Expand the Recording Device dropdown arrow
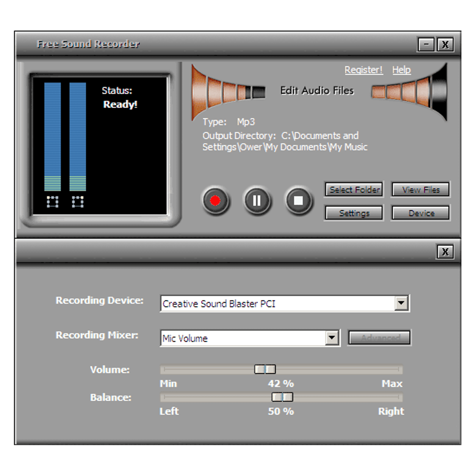 pos(401,303)
